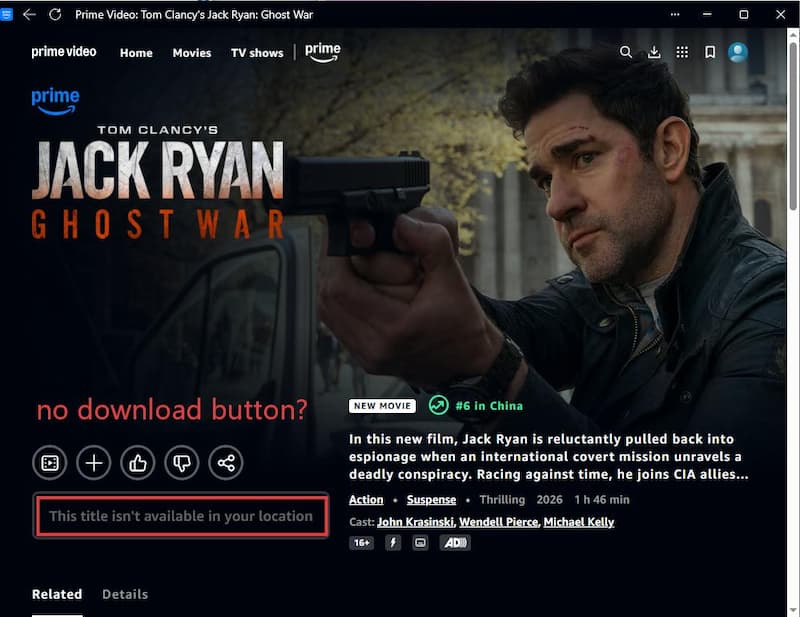Open Michael Kelly cast link
800x617 pixels.
point(579,522)
